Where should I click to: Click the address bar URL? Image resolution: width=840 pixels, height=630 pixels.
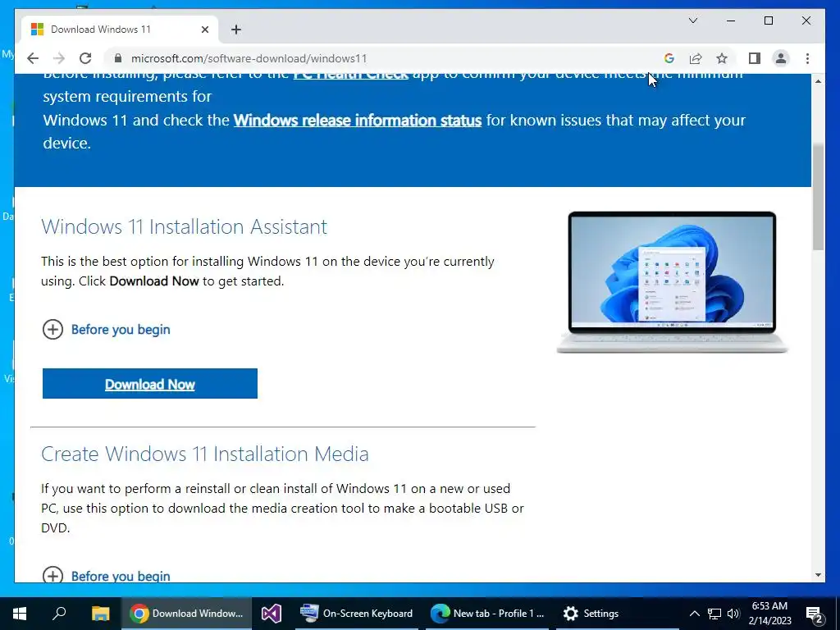tap(249, 58)
